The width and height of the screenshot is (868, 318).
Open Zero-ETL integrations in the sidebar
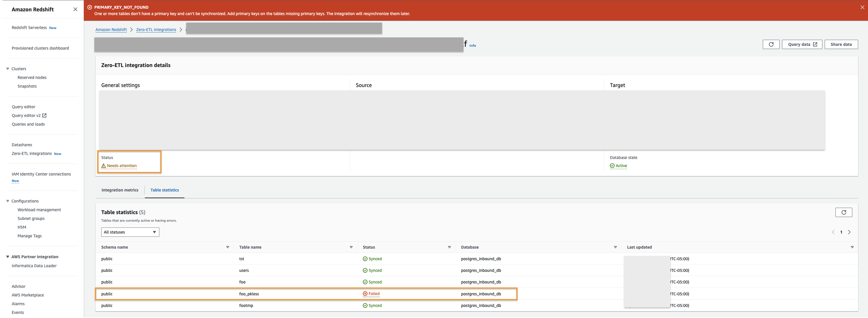(x=32, y=153)
